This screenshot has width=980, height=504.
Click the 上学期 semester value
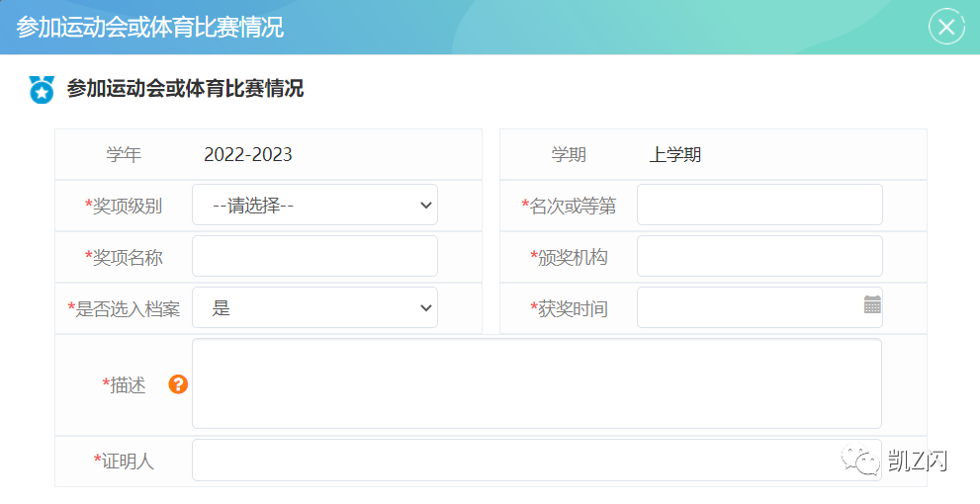pos(675,155)
